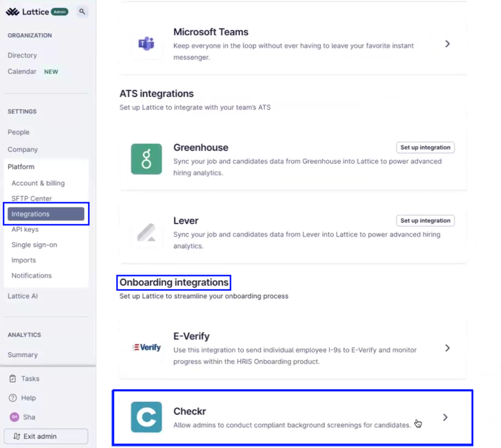
Task: Click the Admin badge
Action: click(x=60, y=12)
